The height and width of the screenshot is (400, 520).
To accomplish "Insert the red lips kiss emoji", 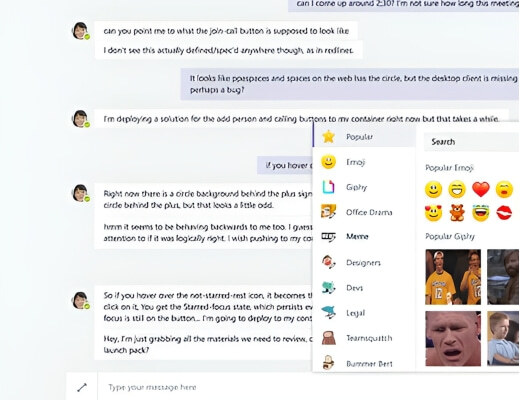I will (x=504, y=213).
